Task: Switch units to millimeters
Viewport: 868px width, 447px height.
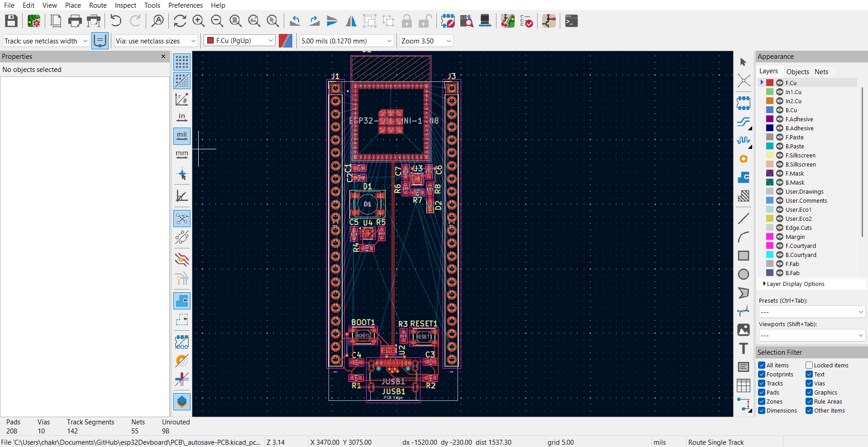Action: 182,155
